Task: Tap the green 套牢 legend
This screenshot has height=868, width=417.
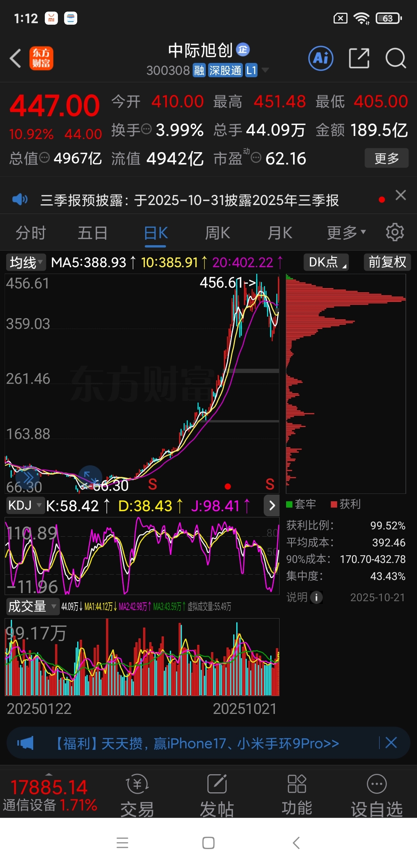Action: 301,504
